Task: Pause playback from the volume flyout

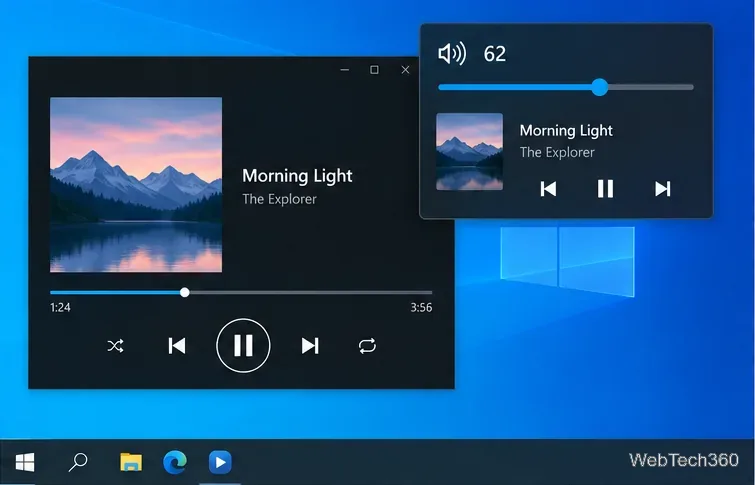Action: point(605,189)
